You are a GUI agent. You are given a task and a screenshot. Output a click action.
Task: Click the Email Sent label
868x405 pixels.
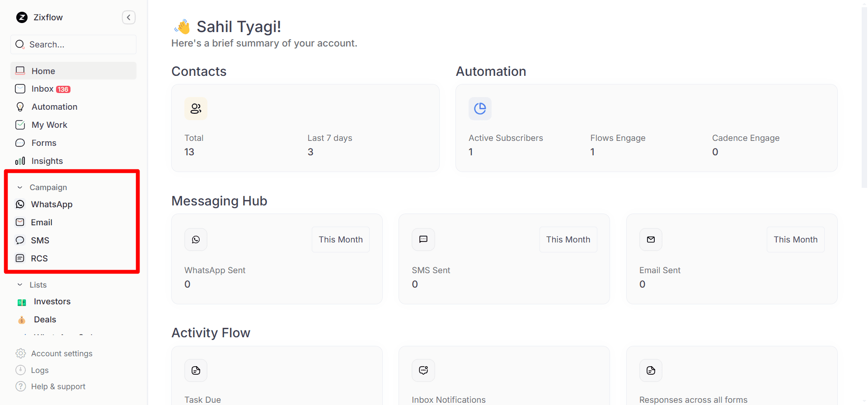(660, 270)
